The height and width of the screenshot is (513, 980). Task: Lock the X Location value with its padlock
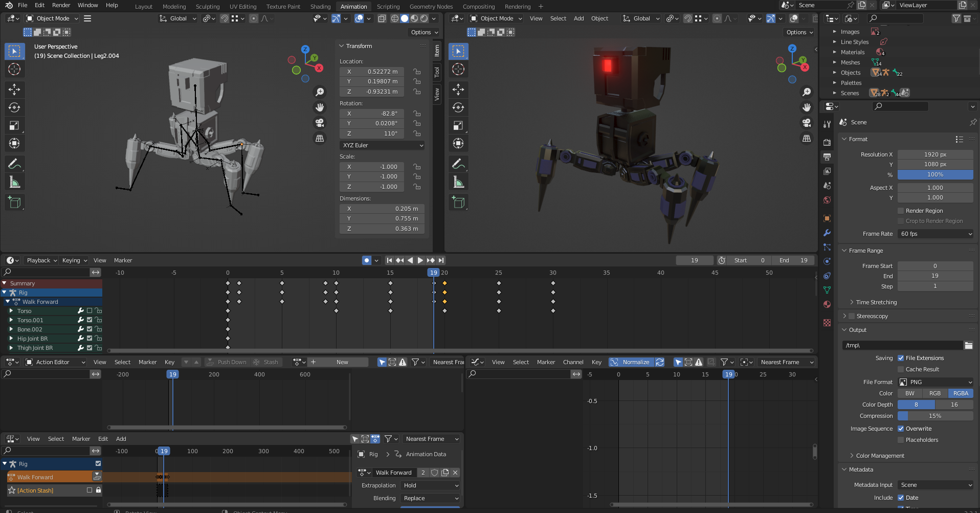(x=417, y=72)
